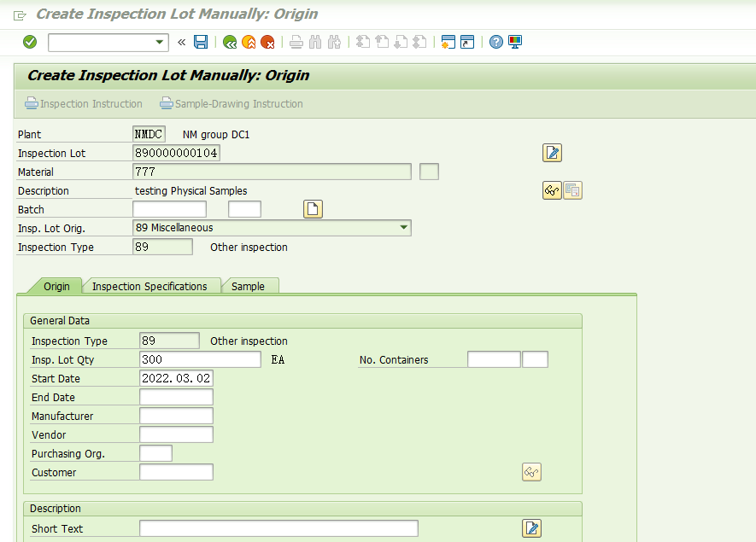Click the glasses display icon beside Description
The height and width of the screenshot is (542, 756).
click(x=552, y=190)
